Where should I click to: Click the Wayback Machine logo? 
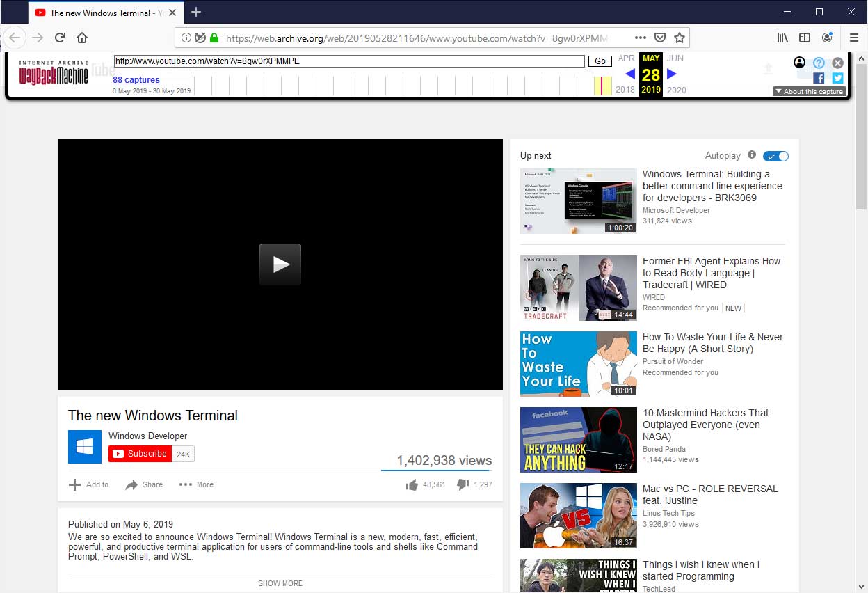(x=54, y=72)
